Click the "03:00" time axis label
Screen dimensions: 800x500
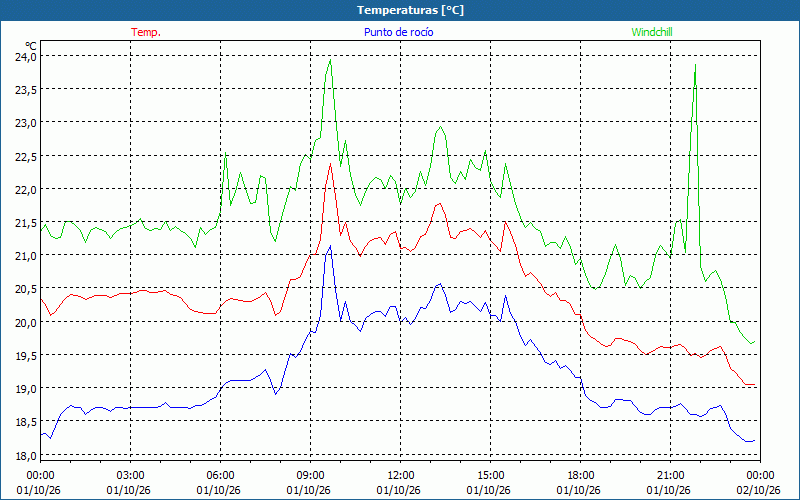(x=131, y=476)
